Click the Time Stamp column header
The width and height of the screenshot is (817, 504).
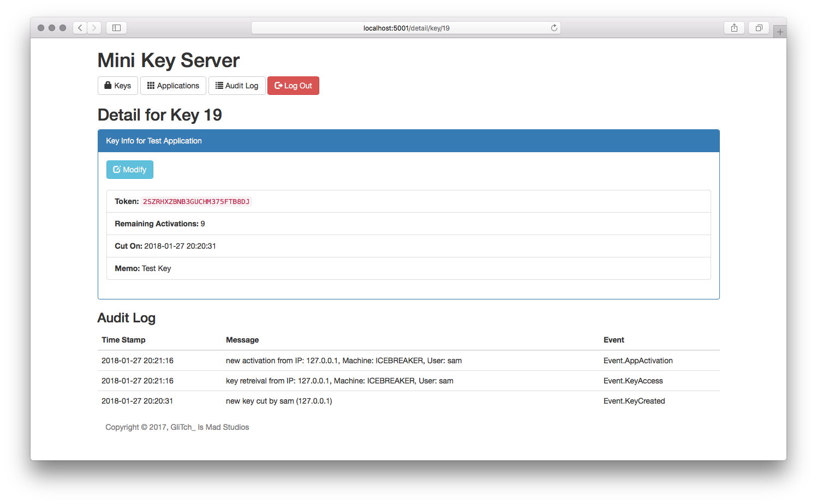[123, 340]
